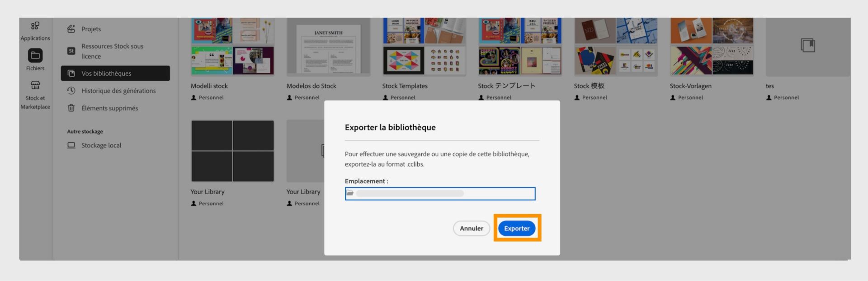868x281 pixels.
Task: Open the tes library placeholder thumbnail
Action: tap(808, 47)
